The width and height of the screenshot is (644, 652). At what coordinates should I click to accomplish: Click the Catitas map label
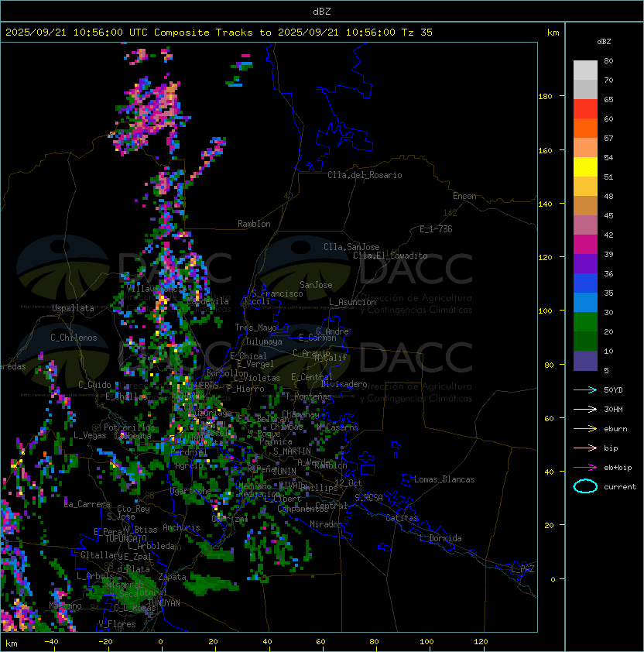coord(402,518)
